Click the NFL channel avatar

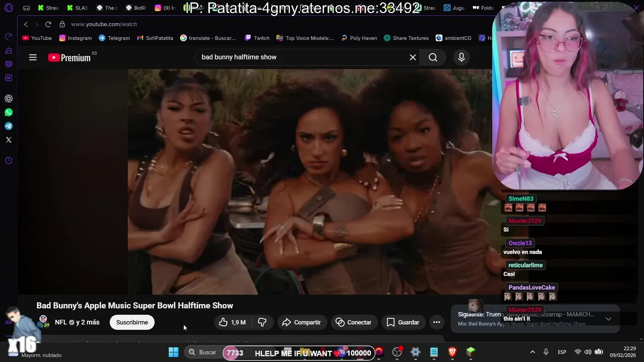point(43,322)
